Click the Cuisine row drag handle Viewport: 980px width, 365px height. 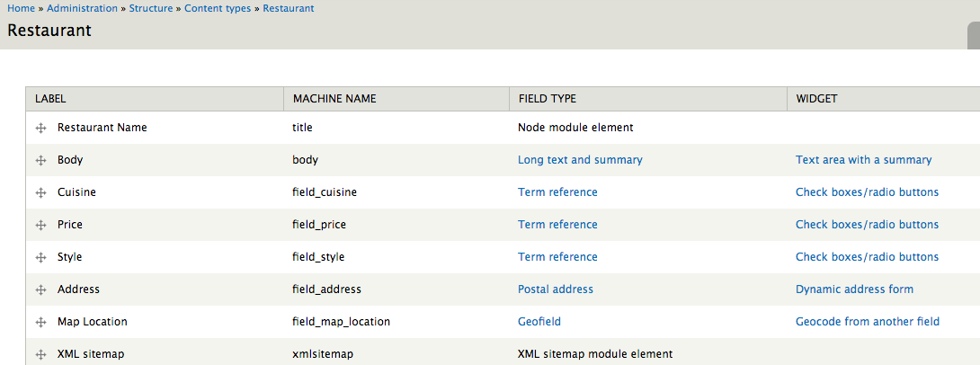[40, 193]
